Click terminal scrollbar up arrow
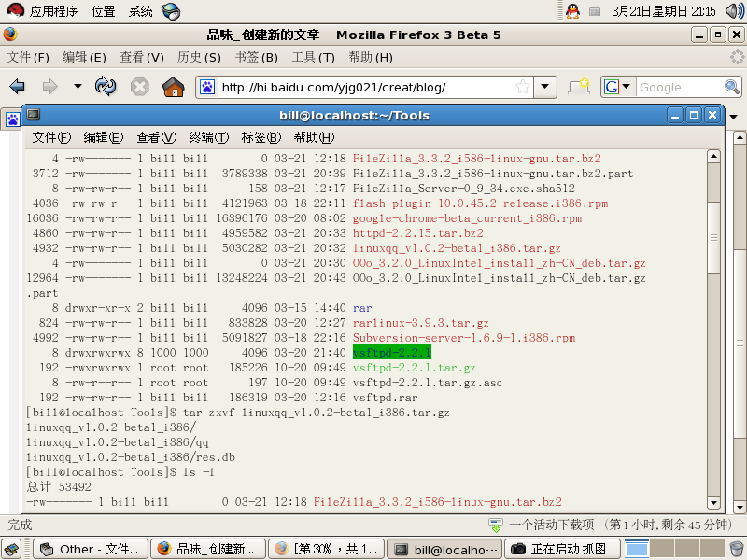The image size is (747, 560). [713, 156]
